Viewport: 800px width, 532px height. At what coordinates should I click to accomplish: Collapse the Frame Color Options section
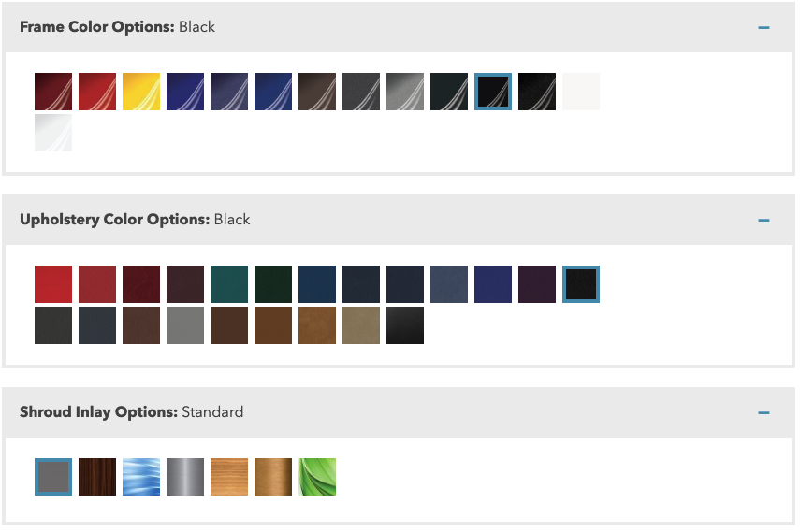(x=764, y=27)
